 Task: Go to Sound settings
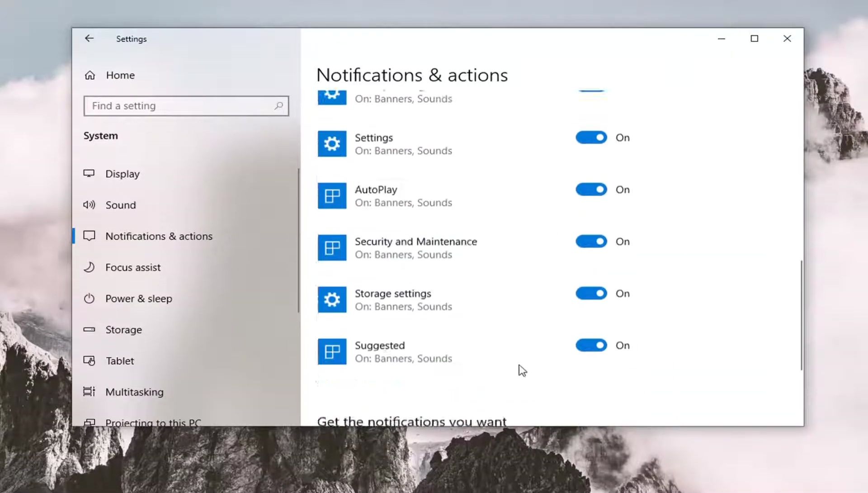click(x=185, y=205)
